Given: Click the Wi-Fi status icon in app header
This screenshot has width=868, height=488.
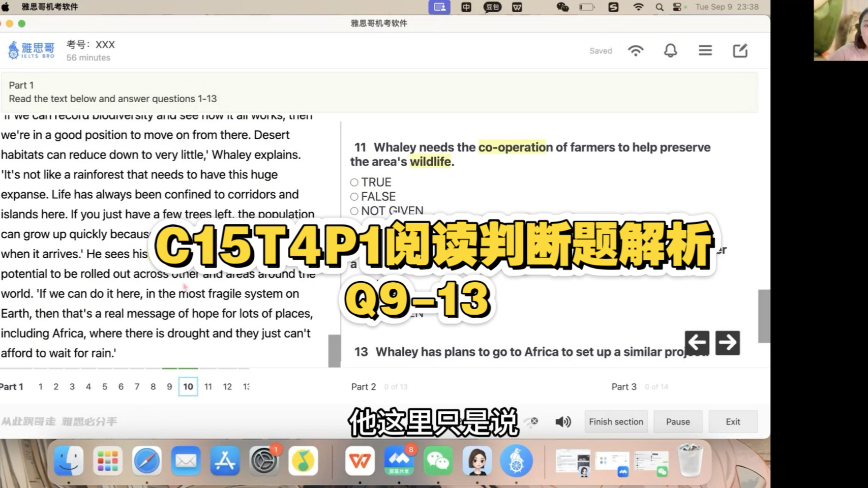Looking at the screenshot, I should (636, 50).
